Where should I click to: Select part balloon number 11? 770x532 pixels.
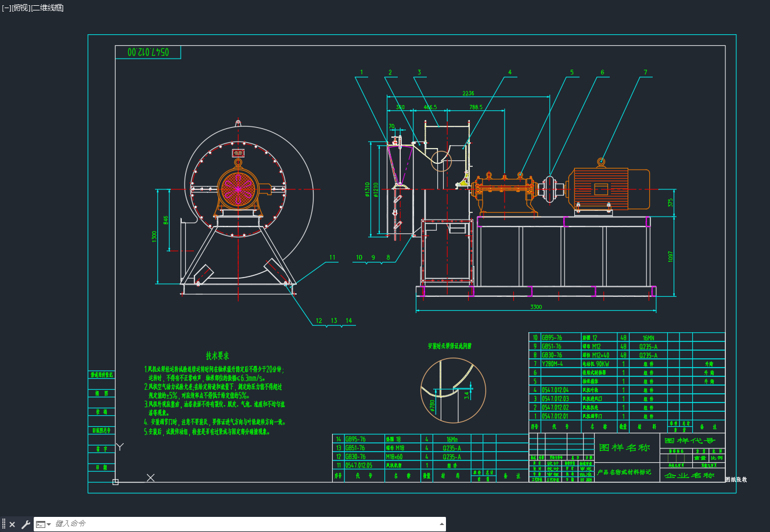[332, 257]
